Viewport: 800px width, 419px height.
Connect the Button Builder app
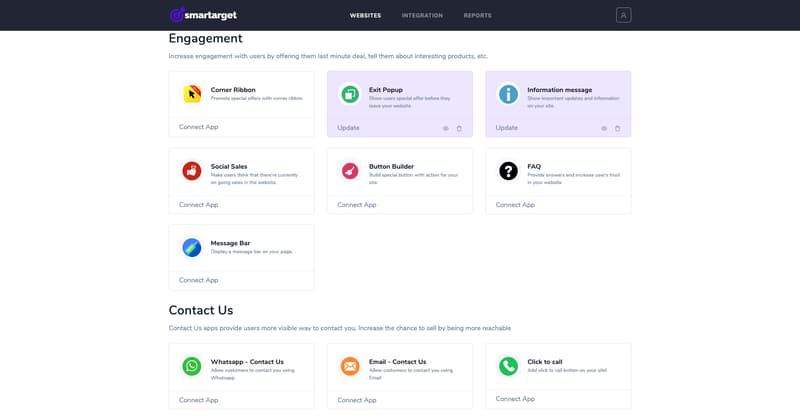(357, 205)
